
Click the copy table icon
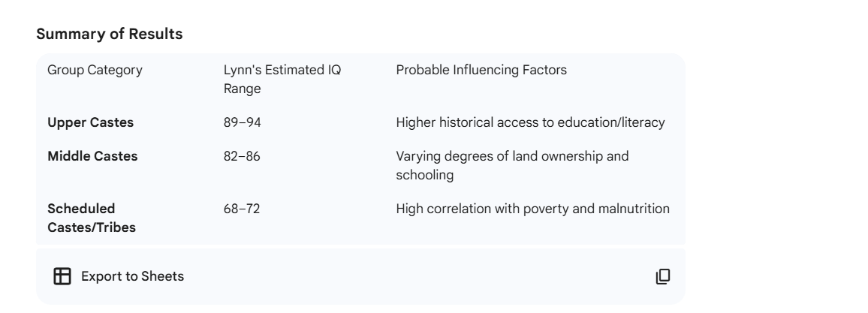(x=663, y=276)
